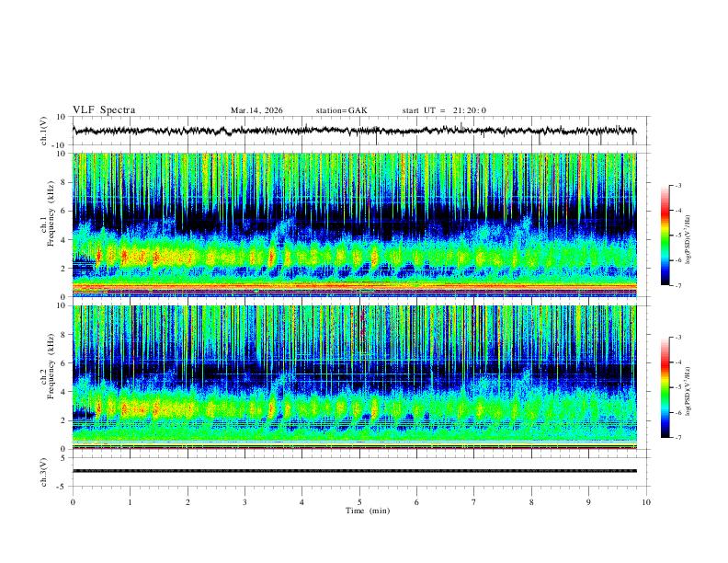Click the "-5" tick on ch.3(V) axis
Image resolution: width=728 pixels, height=563 pixels.
click(x=62, y=487)
